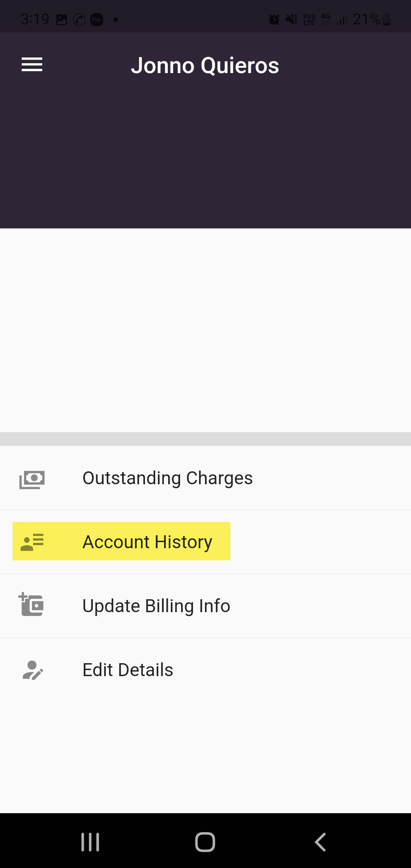This screenshot has height=868, width=411.
Task: Tap the Edit Details person-pencil icon
Action: pyautogui.click(x=33, y=670)
